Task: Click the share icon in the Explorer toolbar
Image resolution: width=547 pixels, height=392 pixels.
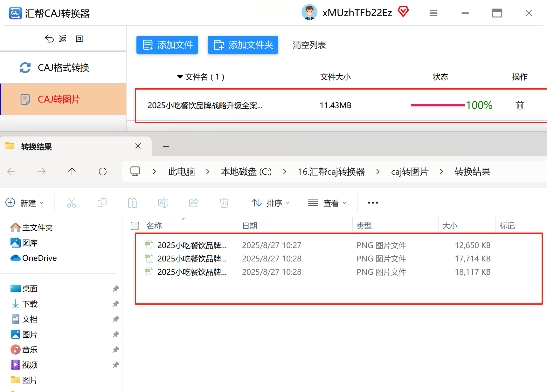Action: click(x=194, y=203)
